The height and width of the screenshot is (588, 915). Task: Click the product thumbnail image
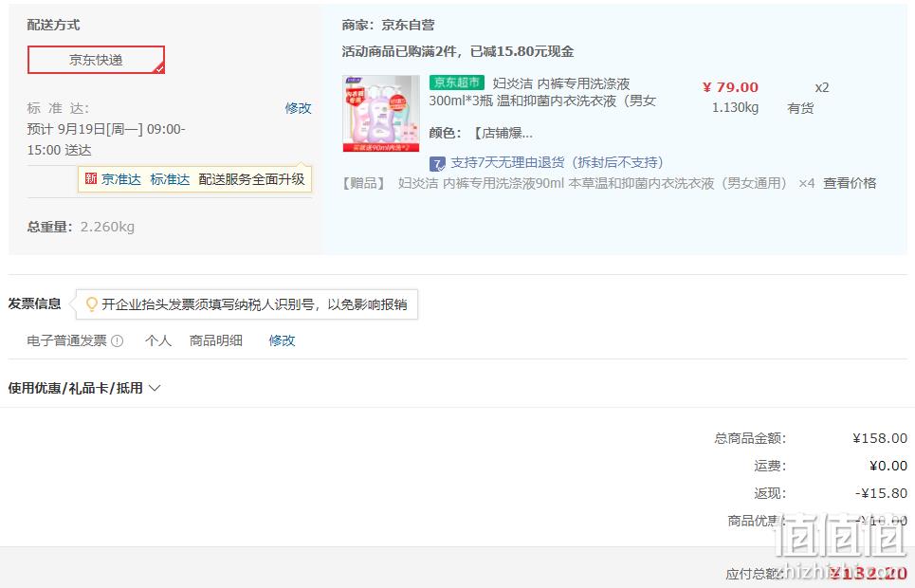pos(381,113)
